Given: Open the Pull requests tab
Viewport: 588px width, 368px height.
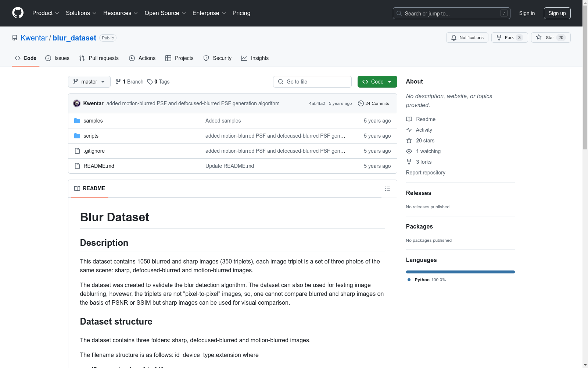Looking at the screenshot, I should pyautogui.click(x=99, y=58).
